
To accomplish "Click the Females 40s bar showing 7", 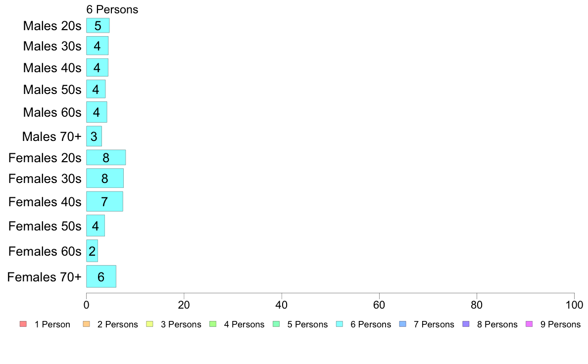I will point(104,202).
